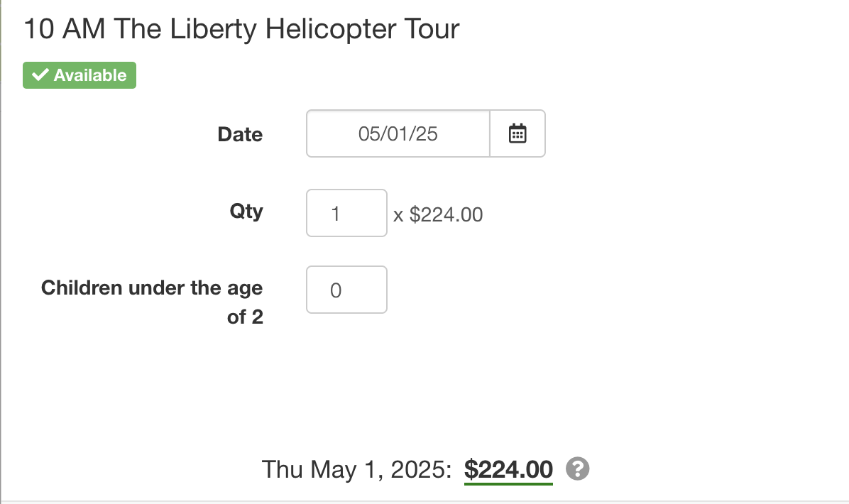Click the 10 AM time in the heading
This screenshot has width=849, height=504.
pyautogui.click(x=65, y=29)
